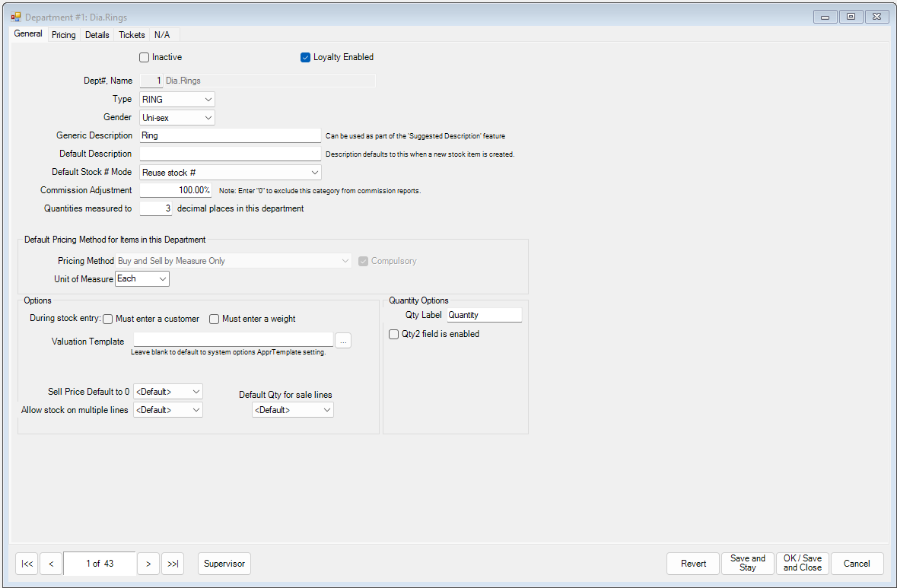The image size is (897, 588).
Task: Click the Supervisor button
Action: (x=224, y=564)
